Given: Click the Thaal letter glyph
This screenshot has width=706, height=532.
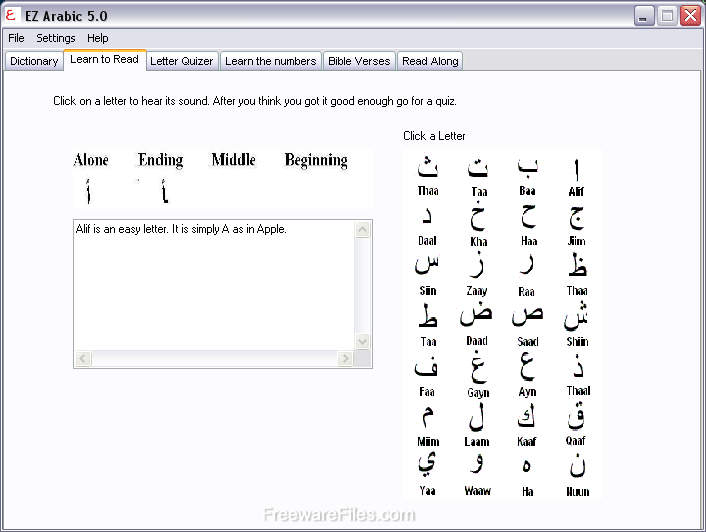Looking at the screenshot, I should (578, 365).
